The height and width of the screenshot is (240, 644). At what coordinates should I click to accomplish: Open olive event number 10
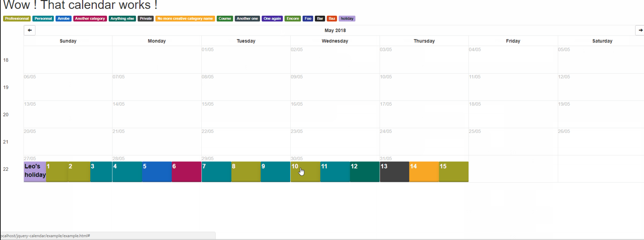click(x=305, y=172)
